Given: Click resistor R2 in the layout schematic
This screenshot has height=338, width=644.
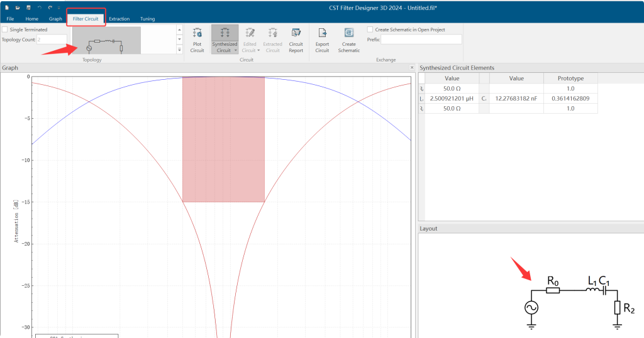Looking at the screenshot, I should [617, 308].
